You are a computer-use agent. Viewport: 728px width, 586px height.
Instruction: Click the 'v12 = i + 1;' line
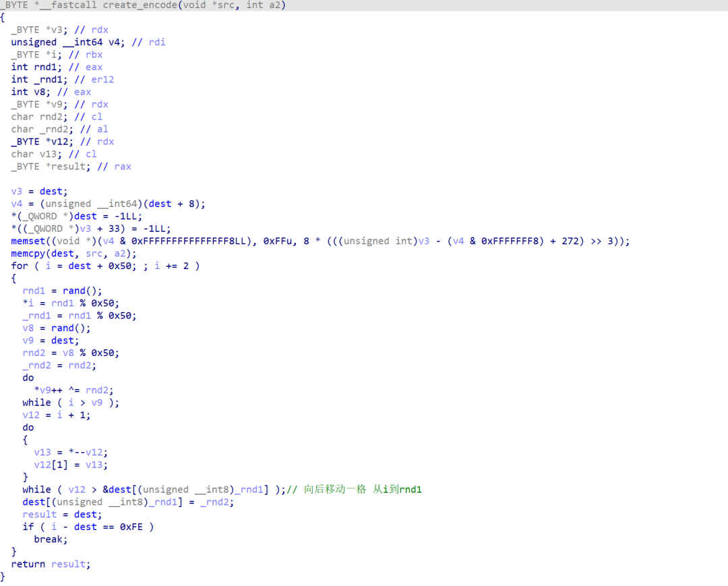click(x=57, y=415)
